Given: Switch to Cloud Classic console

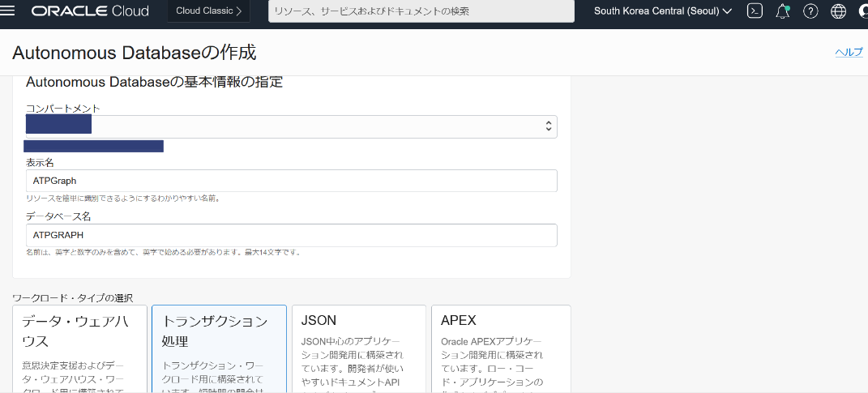Looking at the screenshot, I should point(209,11).
